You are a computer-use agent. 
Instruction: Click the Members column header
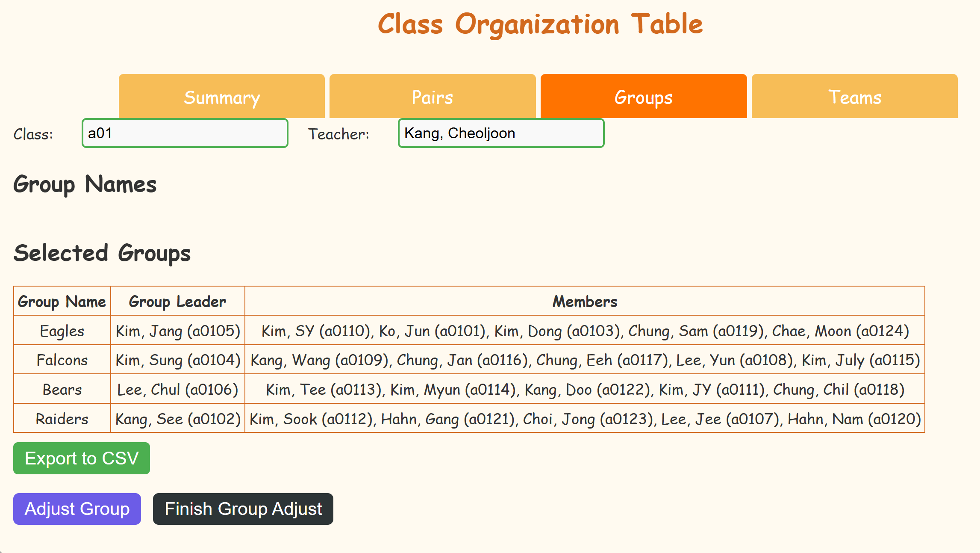click(x=585, y=301)
